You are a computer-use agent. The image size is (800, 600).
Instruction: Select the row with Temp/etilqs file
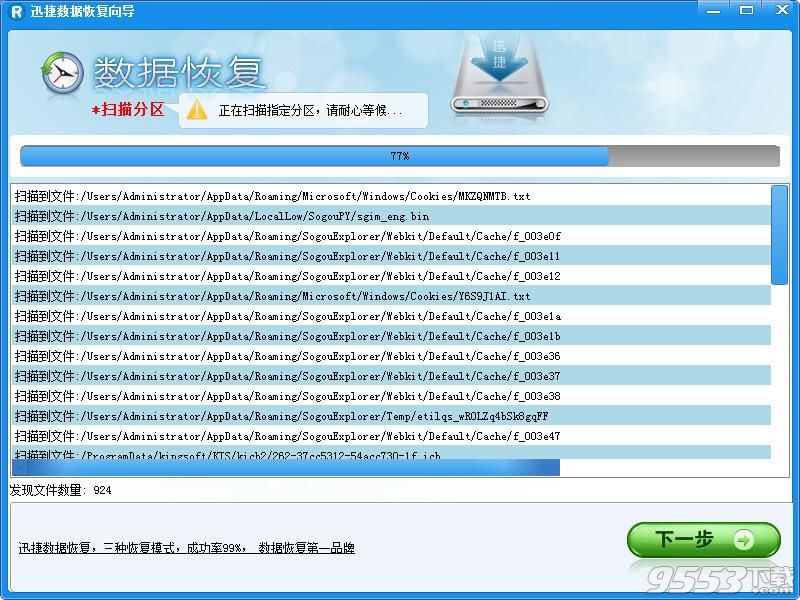click(x=391, y=416)
